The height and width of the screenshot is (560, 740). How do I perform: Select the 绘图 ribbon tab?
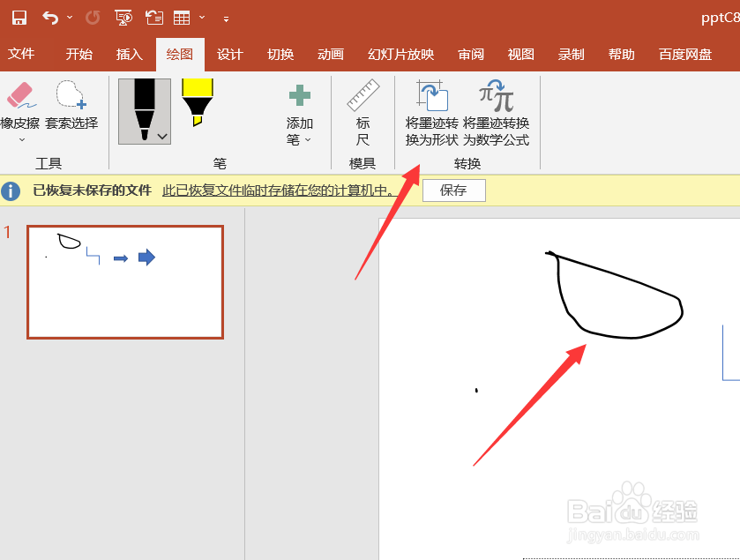[x=180, y=55]
